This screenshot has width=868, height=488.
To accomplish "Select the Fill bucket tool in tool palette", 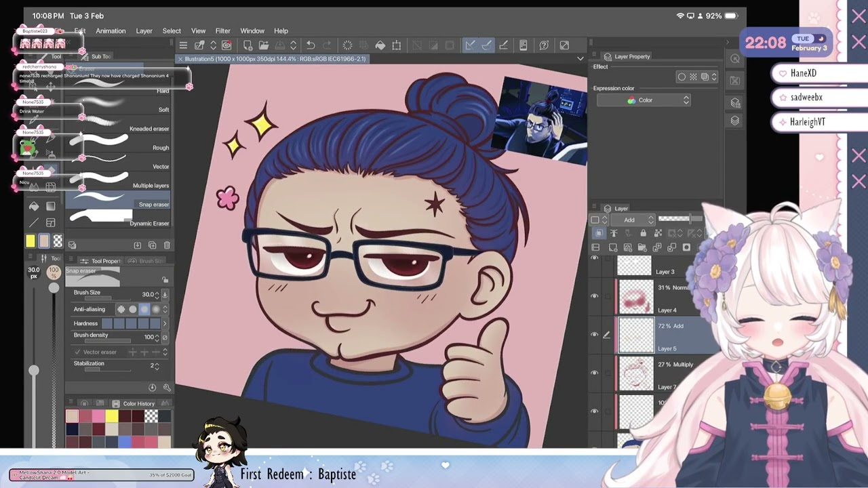I will [x=34, y=206].
